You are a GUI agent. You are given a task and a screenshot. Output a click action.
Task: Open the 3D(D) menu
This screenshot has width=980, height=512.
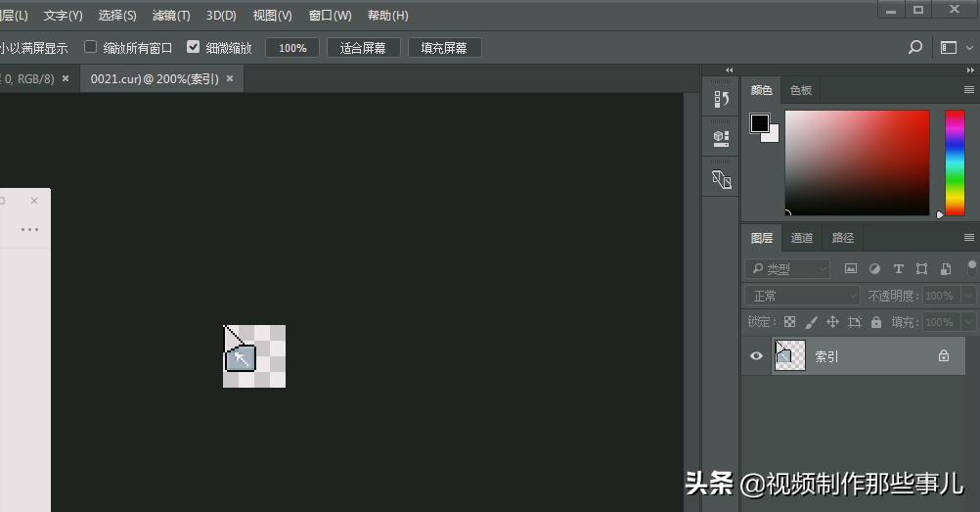(221, 16)
